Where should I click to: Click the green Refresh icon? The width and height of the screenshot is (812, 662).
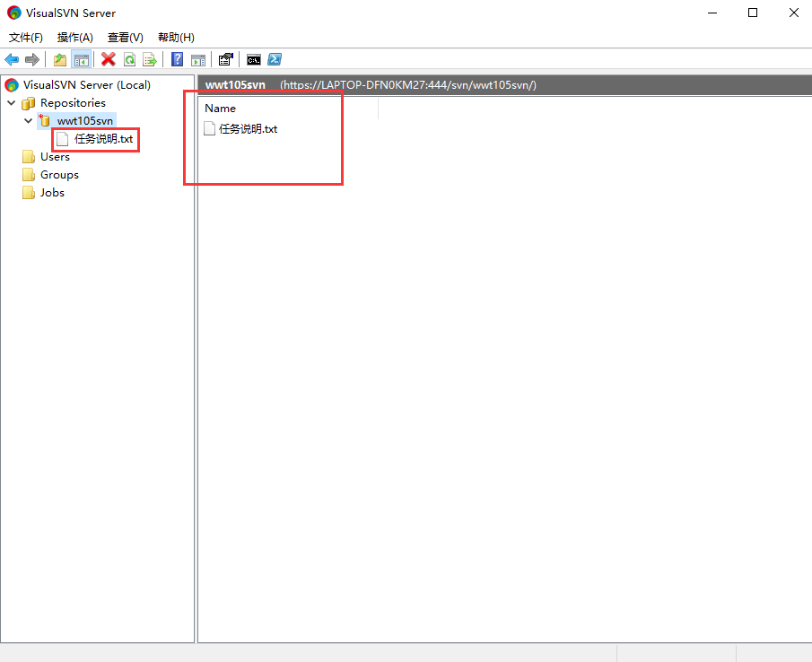tap(129, 60)
